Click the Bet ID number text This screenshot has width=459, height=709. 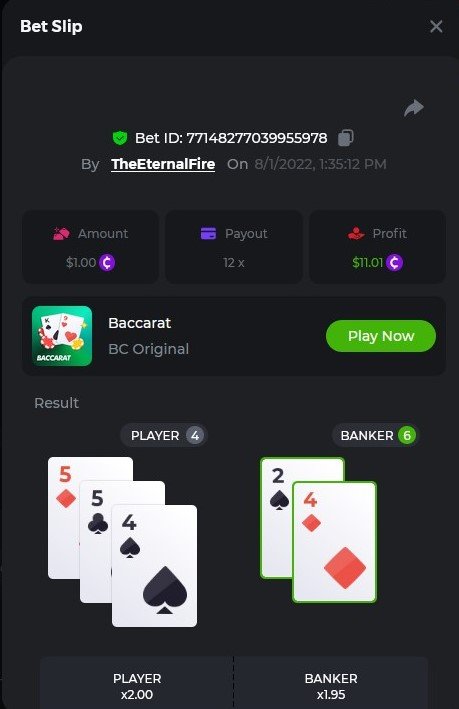pyautogui.click(x=257, y=138)
